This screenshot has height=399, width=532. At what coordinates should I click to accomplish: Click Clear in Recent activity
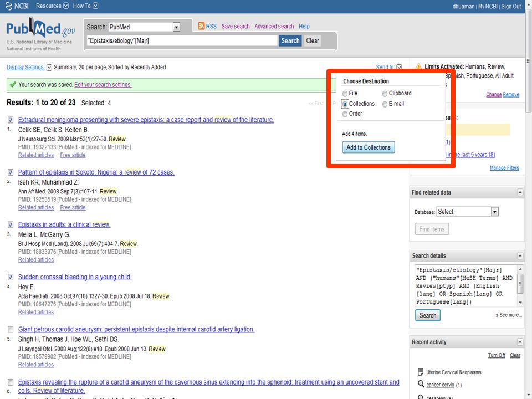[515, 355]
